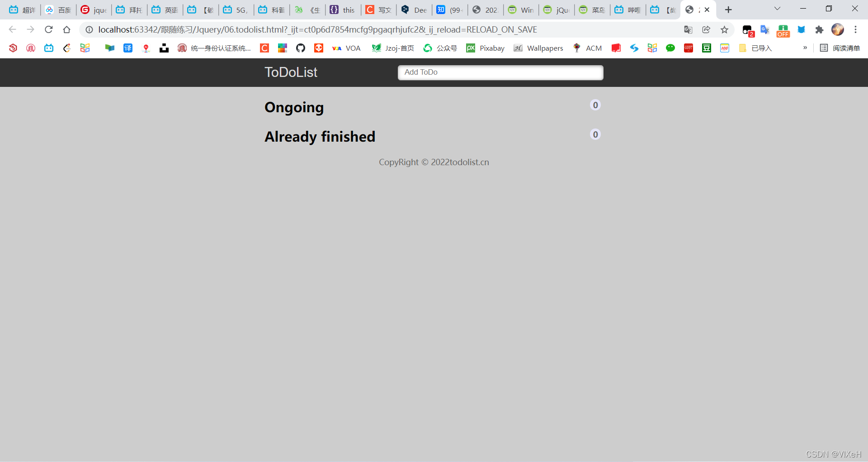Open the Wallpapers bookmark

point(538,48)
